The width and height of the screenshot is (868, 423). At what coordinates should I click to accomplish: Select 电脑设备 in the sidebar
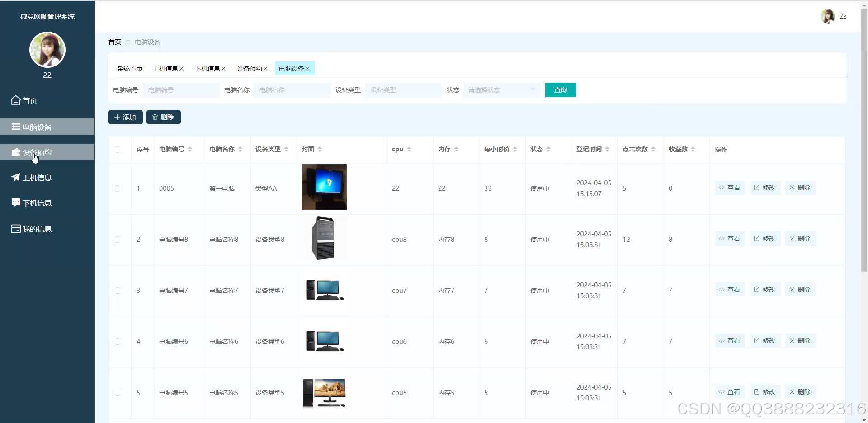[47, 127]
